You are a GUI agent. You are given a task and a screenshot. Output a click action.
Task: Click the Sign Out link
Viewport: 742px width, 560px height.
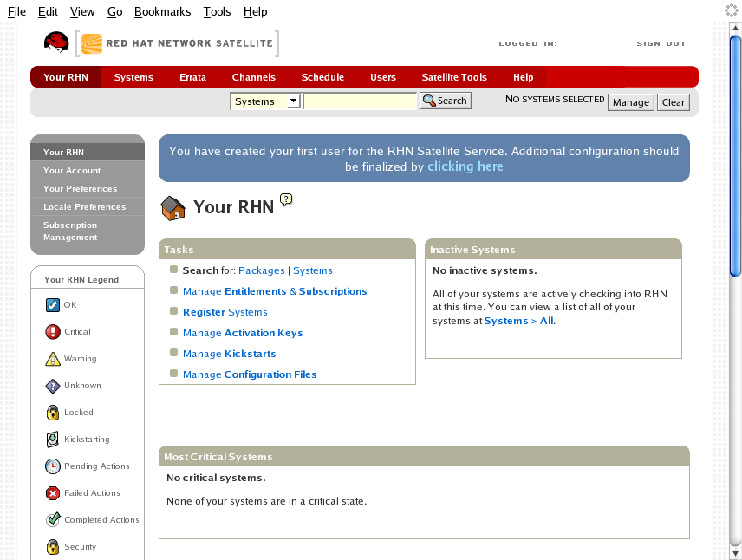[x=661, y=43]
